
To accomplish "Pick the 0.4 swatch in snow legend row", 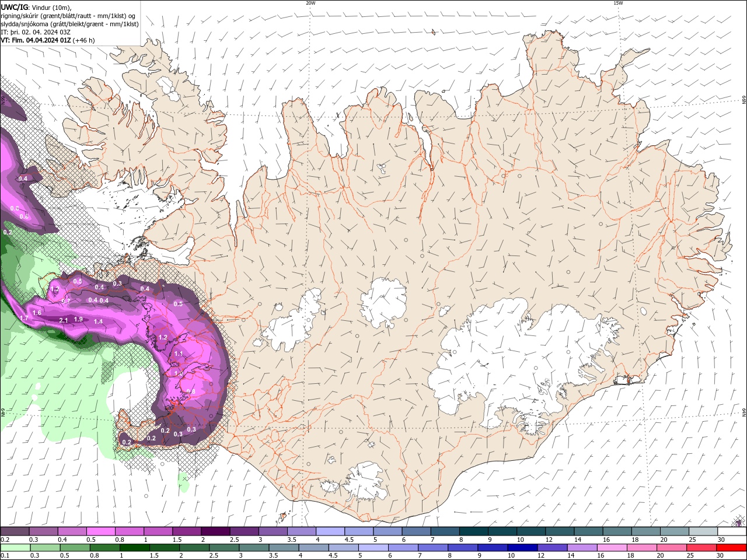I will [x=72, y=531].
